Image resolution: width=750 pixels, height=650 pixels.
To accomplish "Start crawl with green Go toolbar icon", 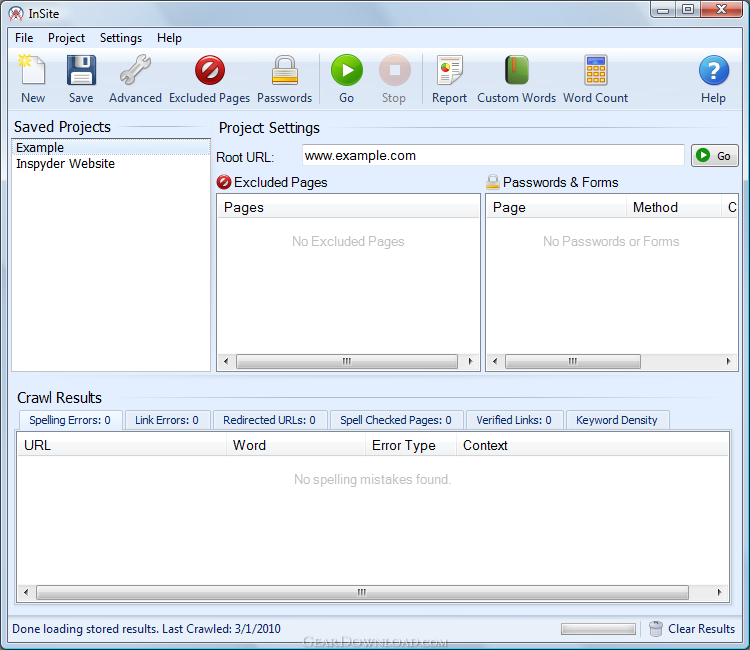I will point(346,72).
